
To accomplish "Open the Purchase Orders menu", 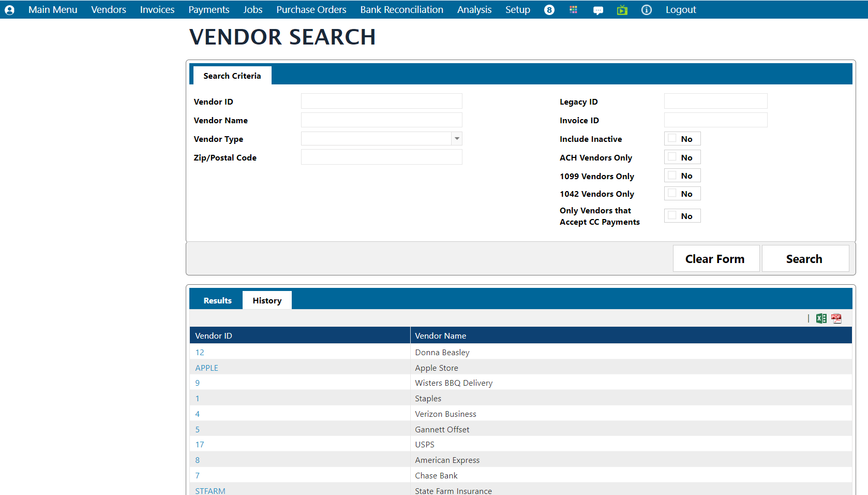I will (311, 10).
